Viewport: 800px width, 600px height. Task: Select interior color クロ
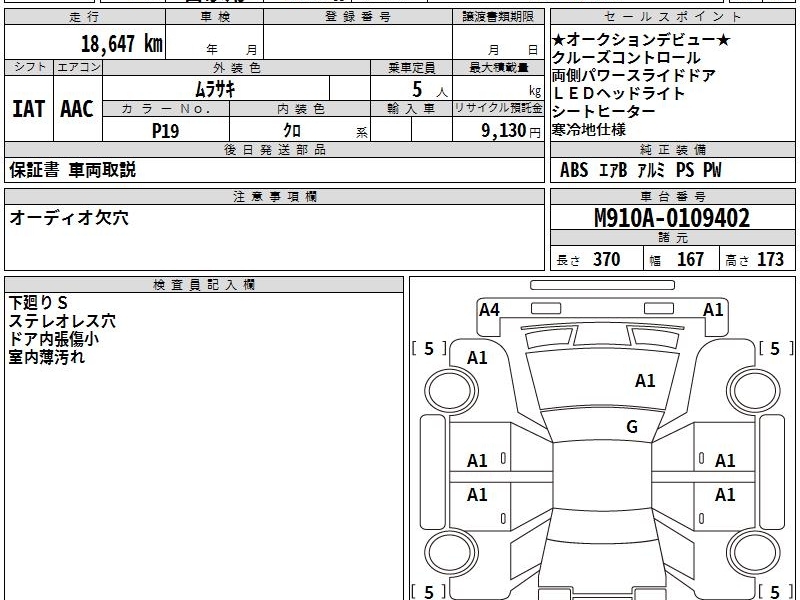(292, 131)
